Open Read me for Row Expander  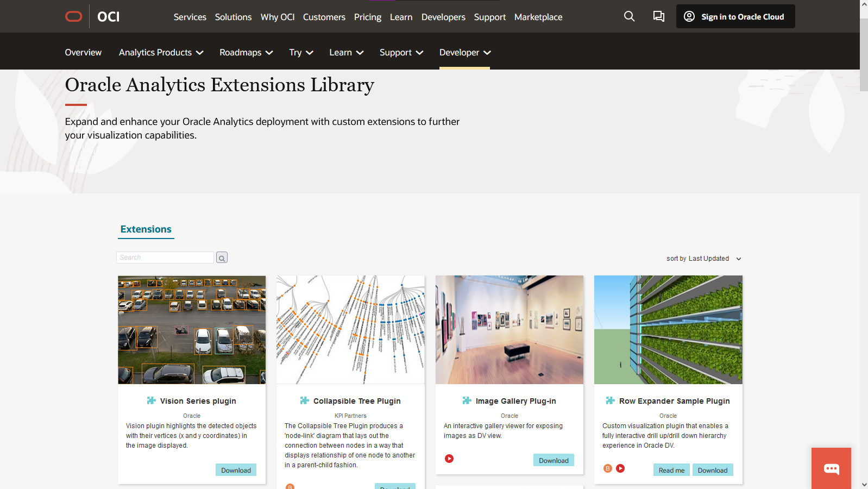tap(671, 470)
